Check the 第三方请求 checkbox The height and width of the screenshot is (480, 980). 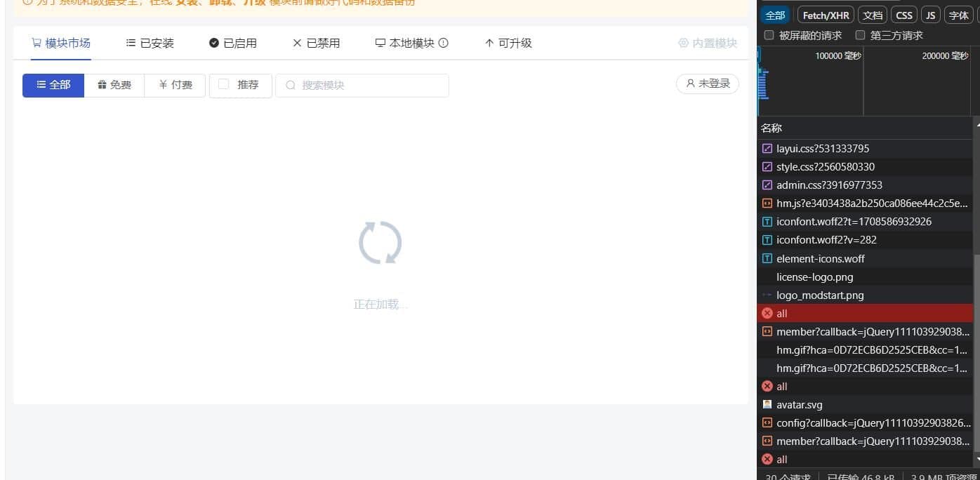[x=860, y=35]
